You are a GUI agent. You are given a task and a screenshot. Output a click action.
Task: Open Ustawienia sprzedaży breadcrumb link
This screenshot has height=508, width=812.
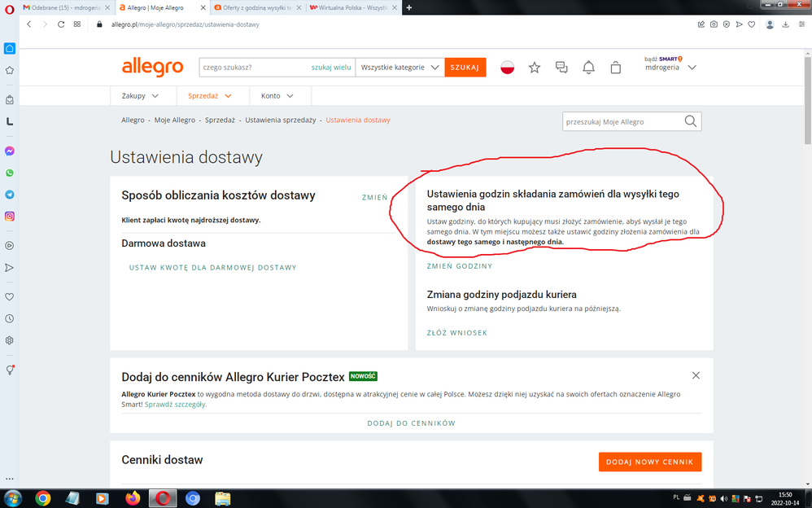(280, 120)
